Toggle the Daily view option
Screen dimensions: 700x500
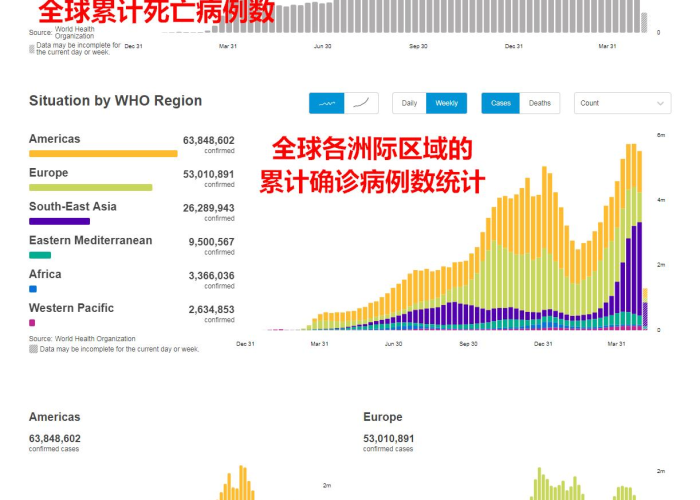pyautogui.click(x=409, y=103)
